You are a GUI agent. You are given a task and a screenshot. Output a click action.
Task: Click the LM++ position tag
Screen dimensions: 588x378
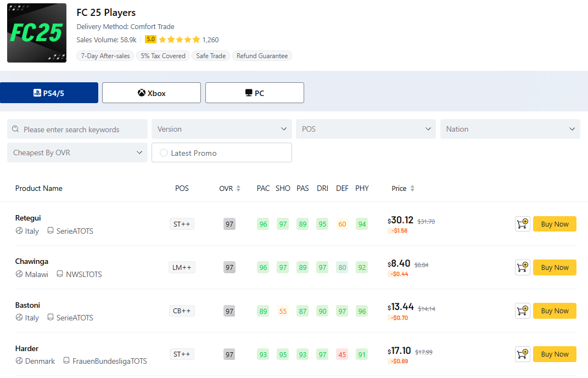click(182, 268)
